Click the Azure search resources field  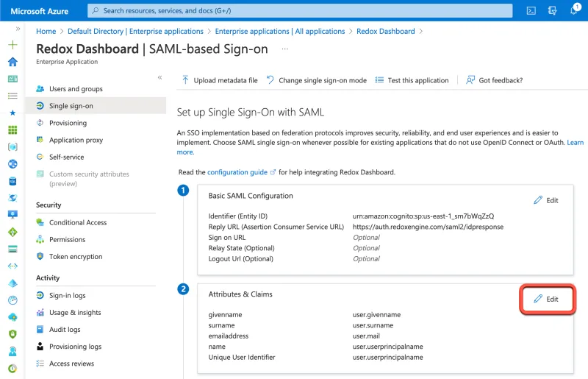click(300, 10)
